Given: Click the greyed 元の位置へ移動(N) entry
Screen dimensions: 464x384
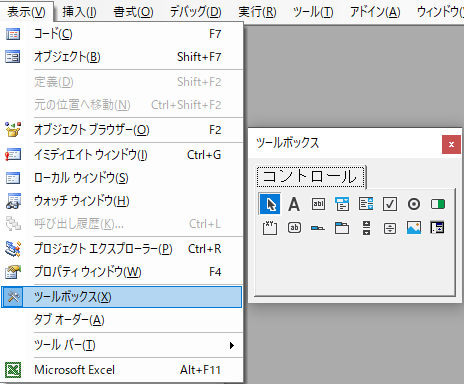Looking at the screenshot, I should (x=122, y=105).
